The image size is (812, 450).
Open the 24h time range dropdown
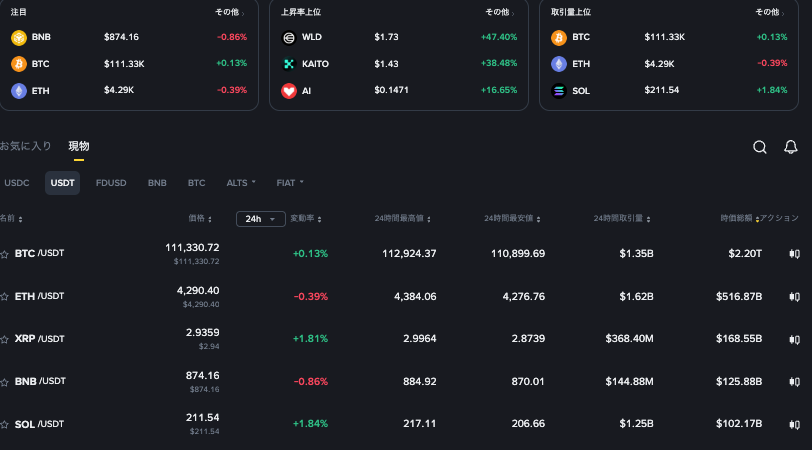tap(260, 219)
